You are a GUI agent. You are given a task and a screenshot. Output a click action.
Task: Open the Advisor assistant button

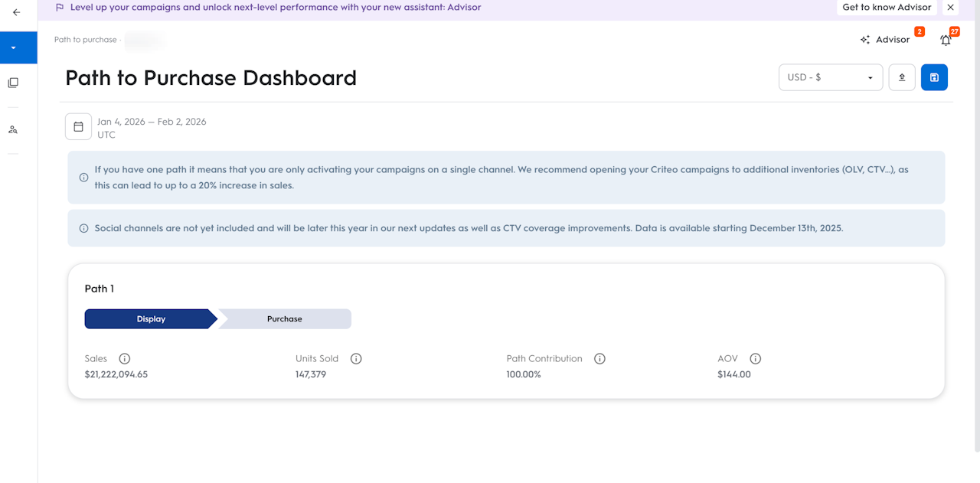click(x=886, y=40)
